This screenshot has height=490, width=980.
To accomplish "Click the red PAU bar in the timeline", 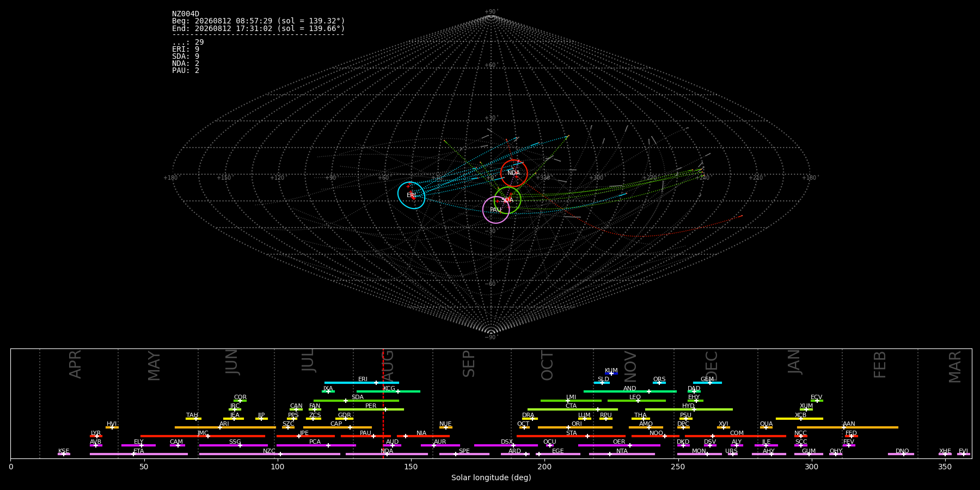I will point(365,436).
